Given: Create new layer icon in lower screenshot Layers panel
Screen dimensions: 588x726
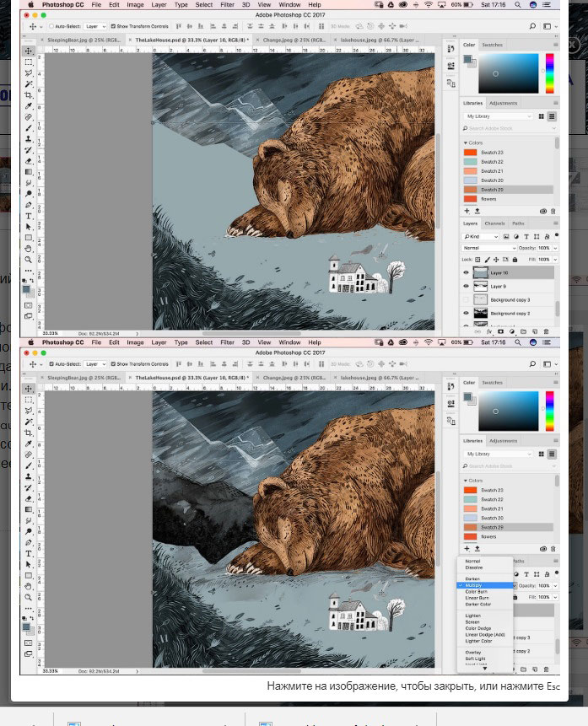Looking at the screenshot, I should tap(534, 669).
